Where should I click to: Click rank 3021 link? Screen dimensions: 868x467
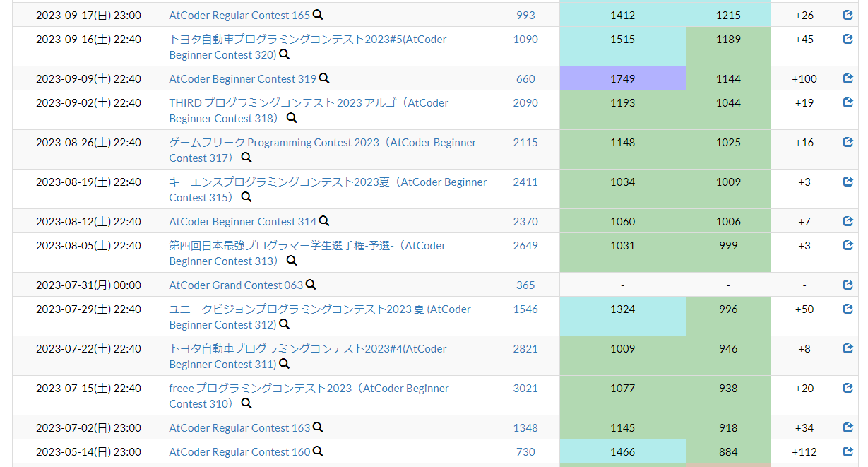point(525,388)
